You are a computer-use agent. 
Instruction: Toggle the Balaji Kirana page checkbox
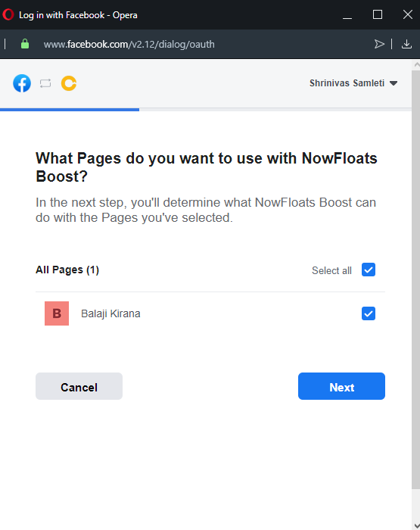click(369, 313)
